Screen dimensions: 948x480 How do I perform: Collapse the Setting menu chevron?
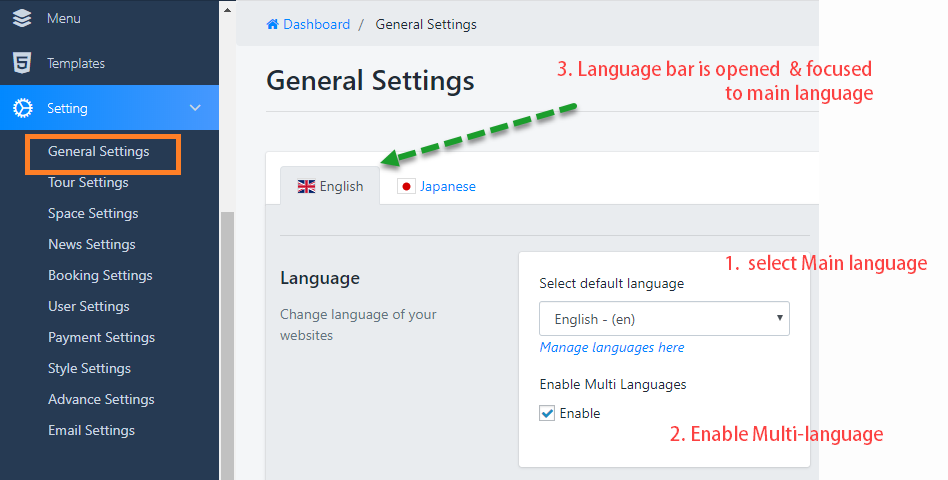tap(195, 108)
